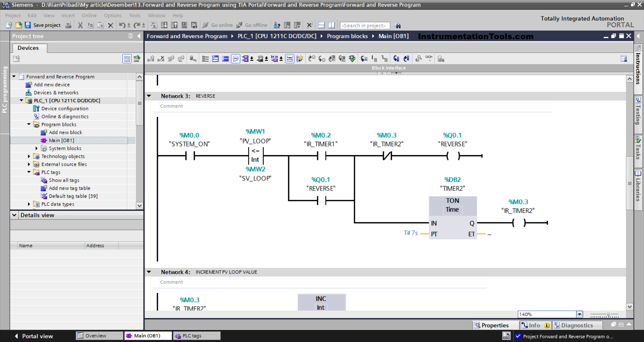
Task: Toggle network comments on/off button
Action: click(289, 59)
